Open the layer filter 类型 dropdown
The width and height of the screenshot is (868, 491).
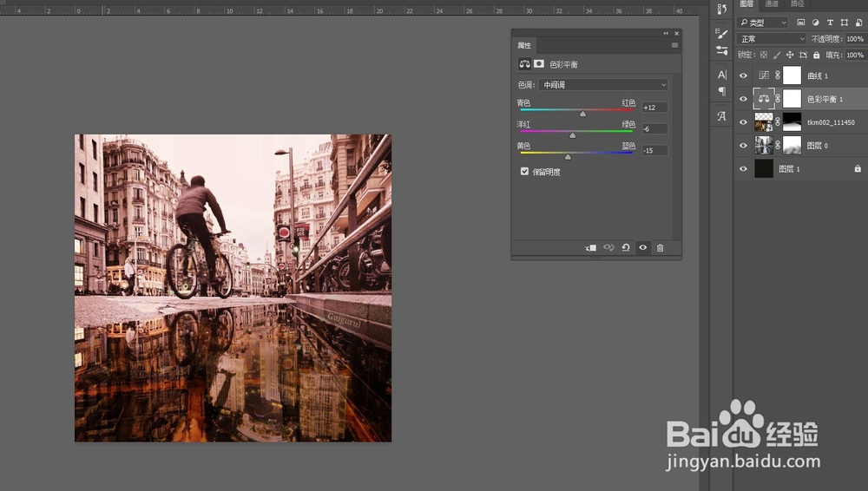[x=762, y=23]
